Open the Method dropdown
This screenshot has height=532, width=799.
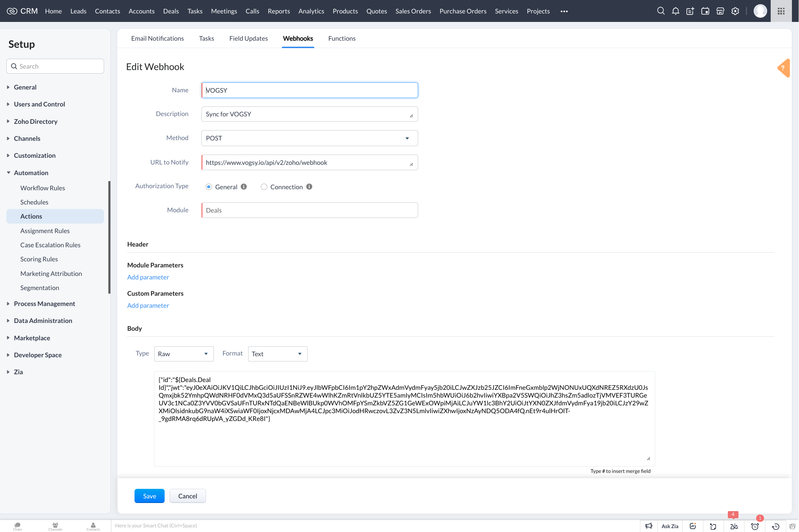(x=309, y=138)
